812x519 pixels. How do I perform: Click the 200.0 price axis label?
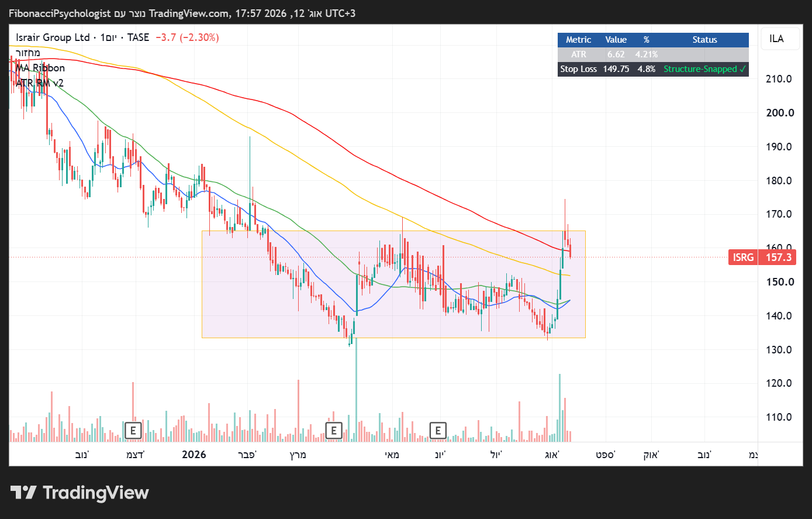point(779,113)
